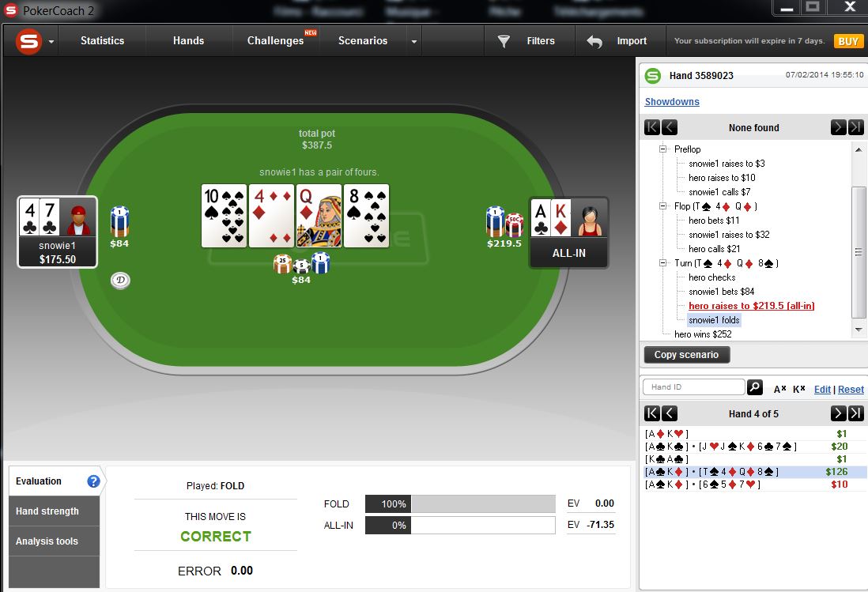868x592 pixels.
Task: Click the Hand ID search magnifier button
Action: [754, 387]
